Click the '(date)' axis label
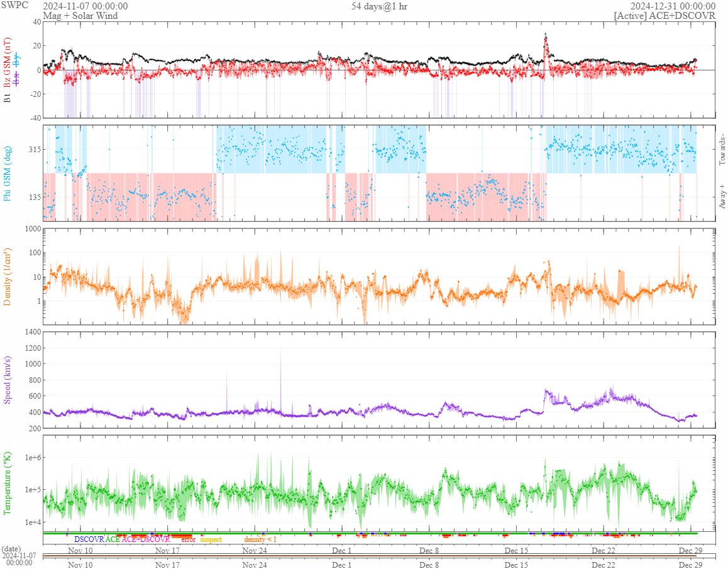 11,549
